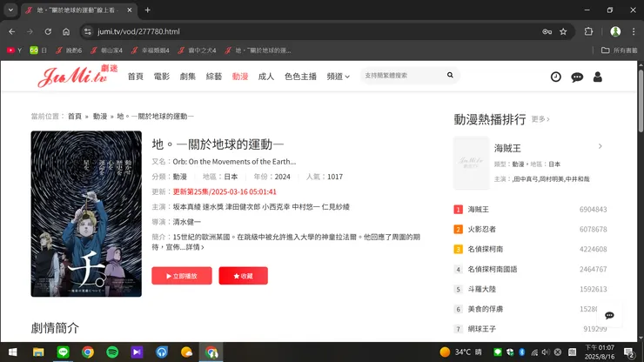Click 立即播放 play button
Viewport: 644px width, 362px height.
click(x=182, y=276)
